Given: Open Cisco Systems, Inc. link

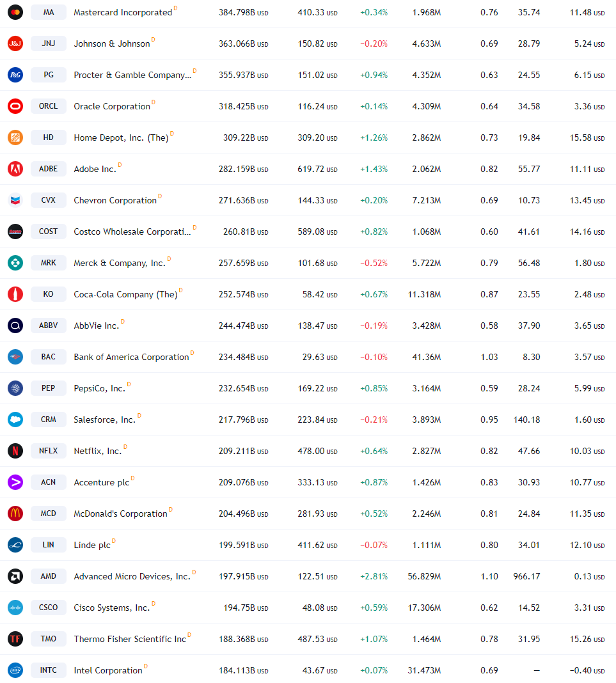Looking at the screenshot, I should (x=111, y=609).
